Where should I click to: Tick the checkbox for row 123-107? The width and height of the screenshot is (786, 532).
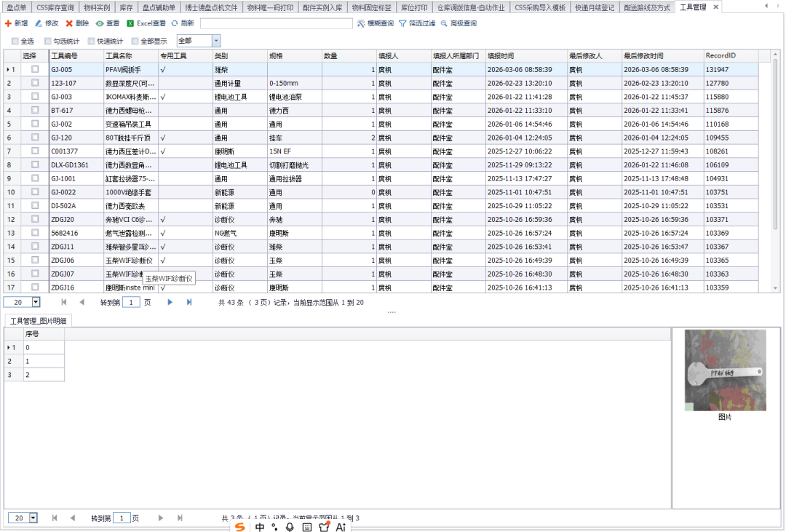[35, 83]
